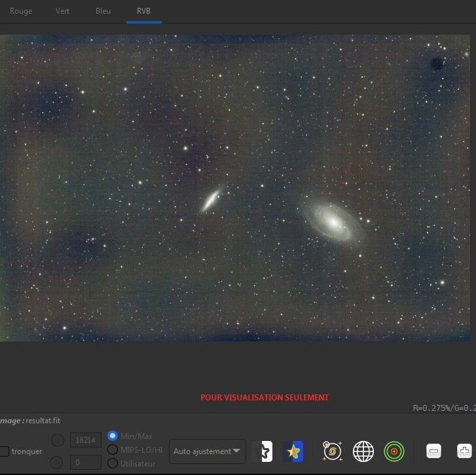476x475 pixels.
Task: Click the round button beside 18214
Action: 58,440
